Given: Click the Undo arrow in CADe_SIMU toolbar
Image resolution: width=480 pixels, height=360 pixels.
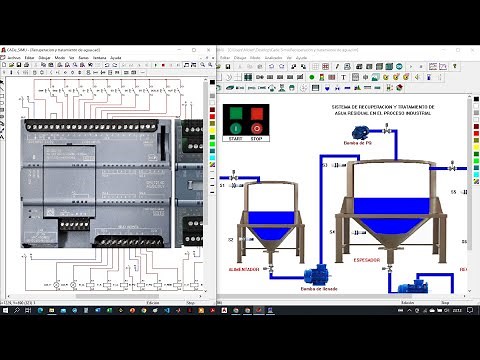Looking at the screenshot, I should pyautogui.click(x=107, y=65).
